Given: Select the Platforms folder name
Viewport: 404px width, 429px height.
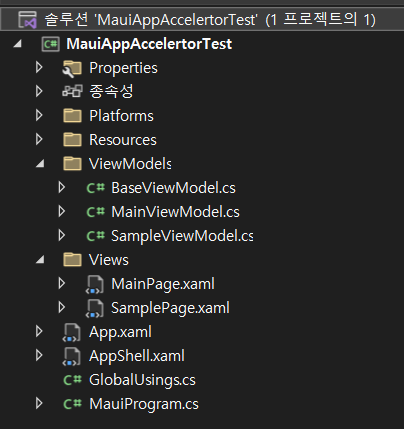Looking at the screenshot, I should click(121, 116).
